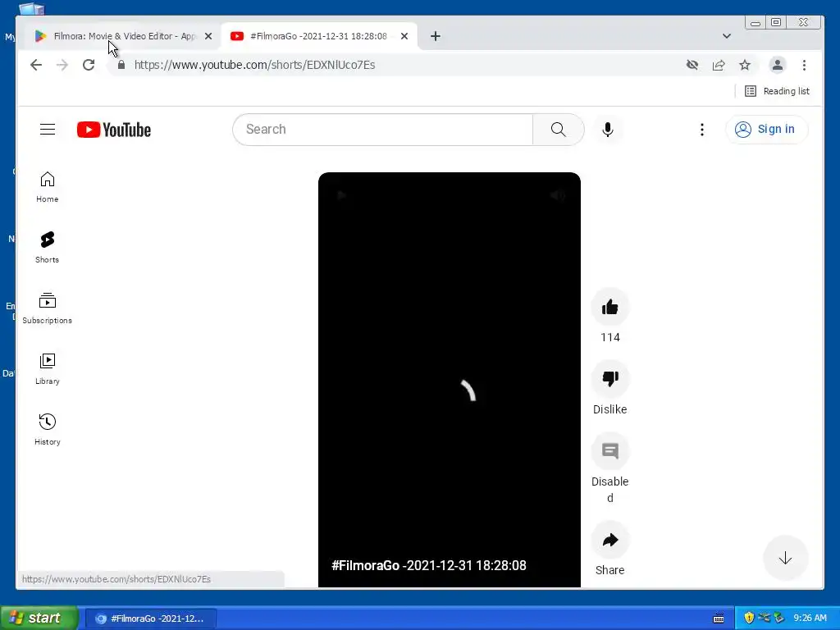840x630 pixels.
Task: Select the Chrome taskbar button
Action: click(x=151, y=619)
